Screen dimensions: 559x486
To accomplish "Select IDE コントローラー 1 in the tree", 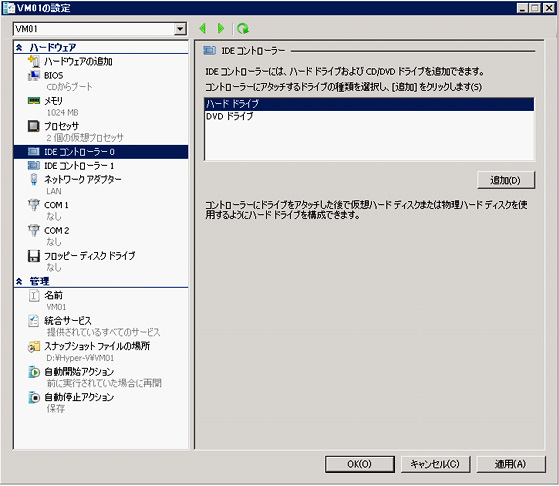I will pos(79,166).
